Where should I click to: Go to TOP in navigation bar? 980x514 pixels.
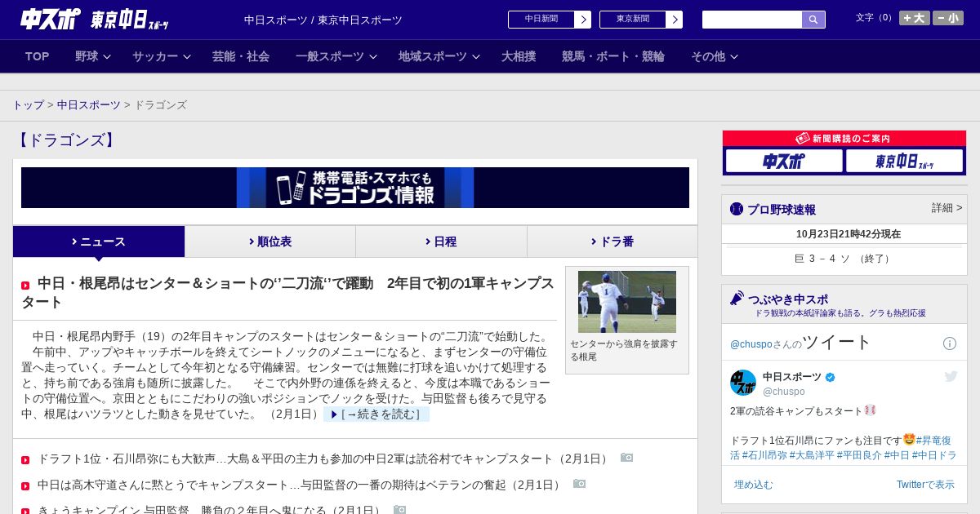[x=38, y=56]
